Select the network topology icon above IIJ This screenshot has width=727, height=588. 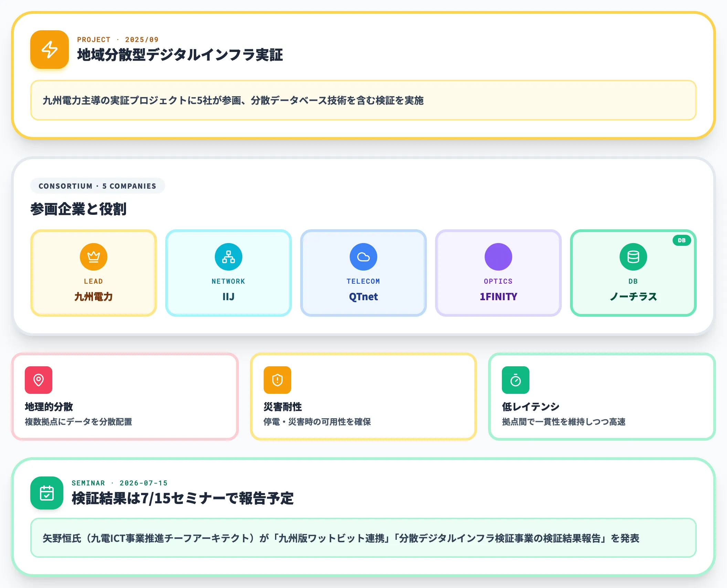229,257
